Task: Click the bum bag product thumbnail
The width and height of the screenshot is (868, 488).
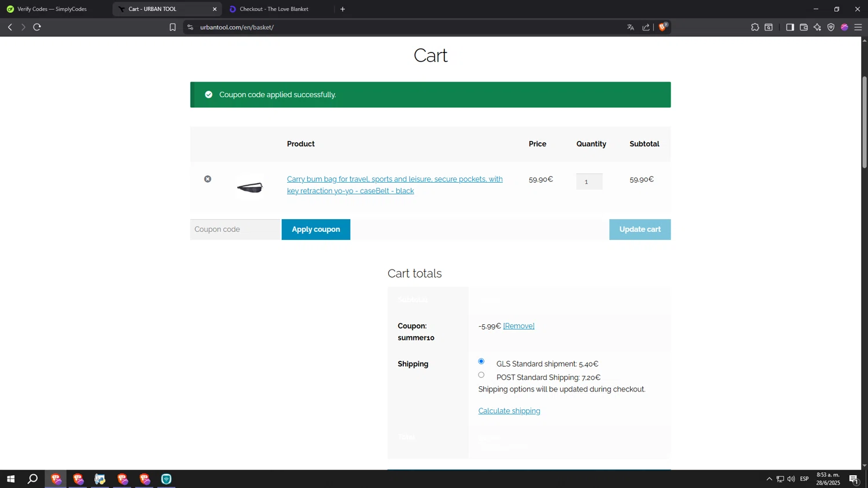Action: pyautogui.click(x=250, y=187)
